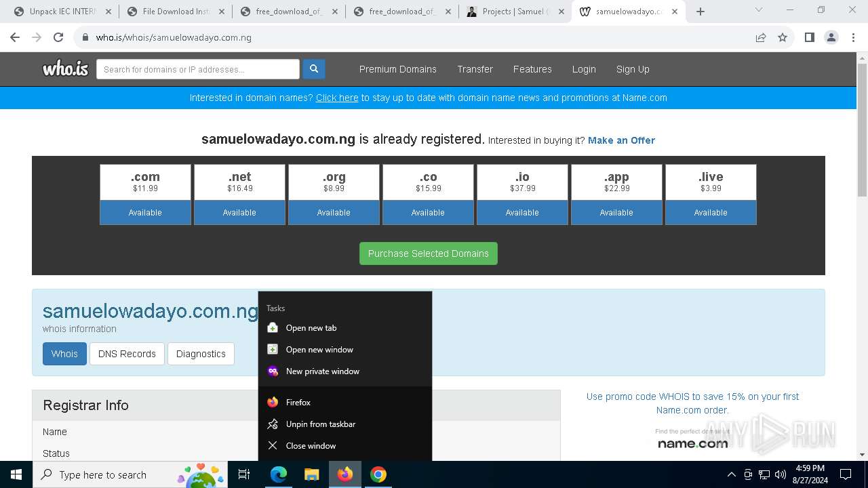Select Close window in jump list
Viewport: 868px width, 488px height.
click(x=345, y=446)
